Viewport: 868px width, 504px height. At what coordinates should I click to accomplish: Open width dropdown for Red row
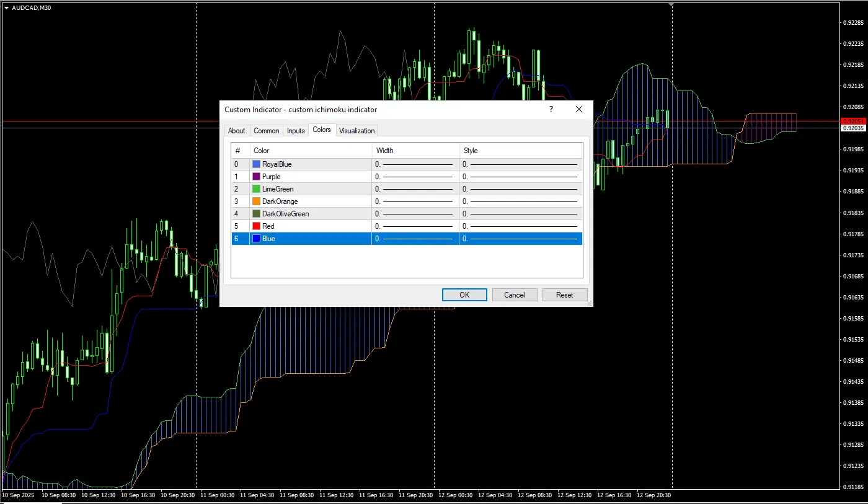point(415,226)
